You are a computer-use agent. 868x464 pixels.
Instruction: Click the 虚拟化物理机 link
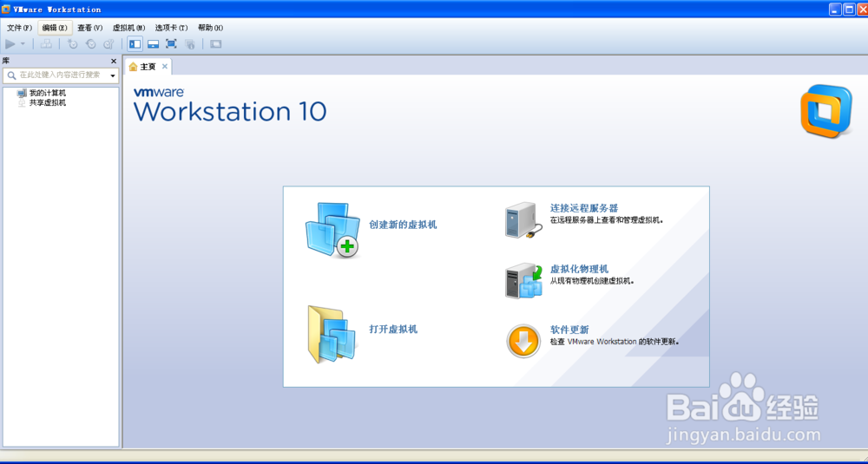point(579,270)
